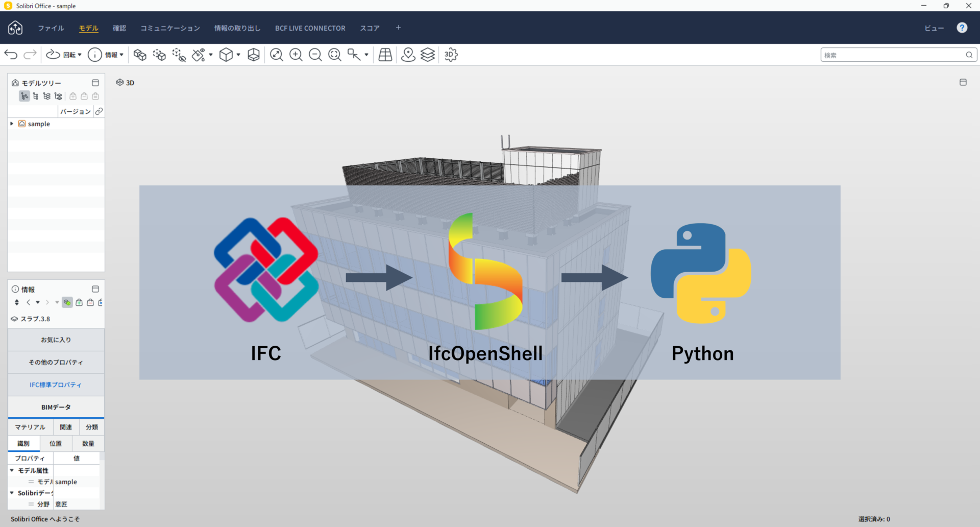Zoom out of the 3D model view
The width and height of the screenshot is (980, 527).
coord(315,55)
